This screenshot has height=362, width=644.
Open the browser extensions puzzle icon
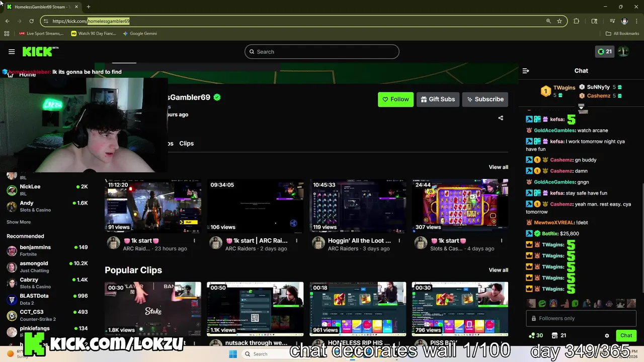click(x=577, y=21)
